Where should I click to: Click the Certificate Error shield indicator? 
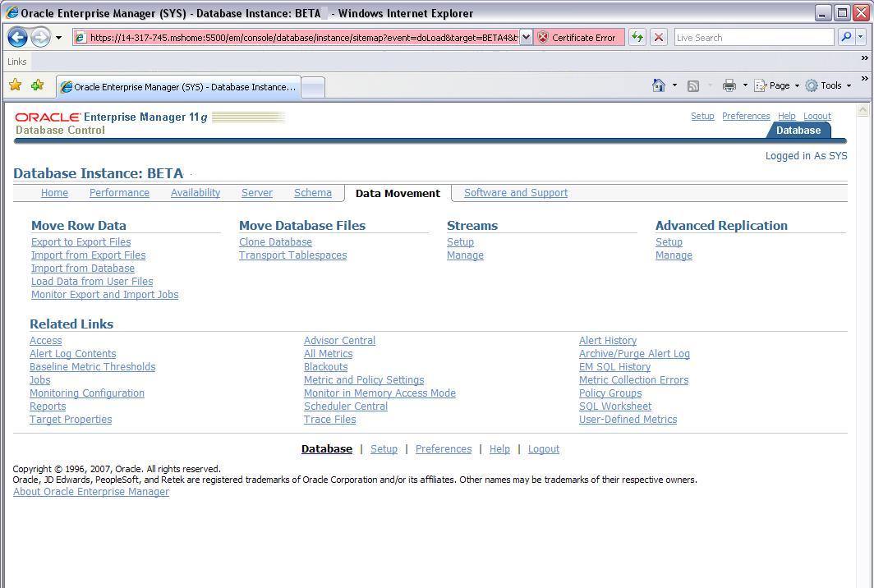point(578,37)
